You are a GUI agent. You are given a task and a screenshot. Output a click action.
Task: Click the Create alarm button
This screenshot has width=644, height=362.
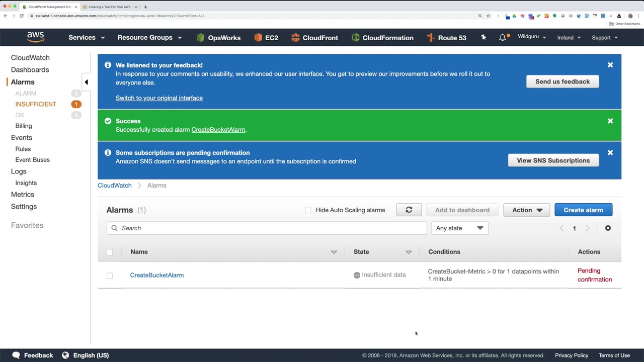coord(583,210)
